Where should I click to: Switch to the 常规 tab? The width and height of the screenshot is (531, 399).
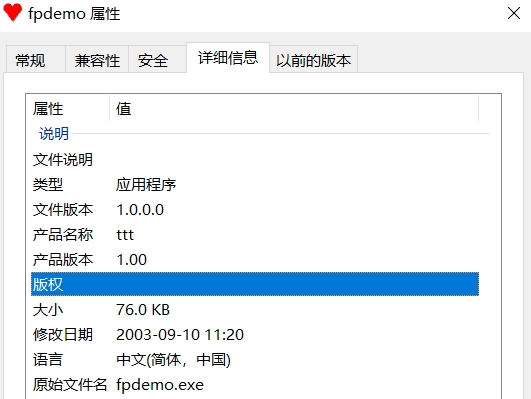pos(36,60)
